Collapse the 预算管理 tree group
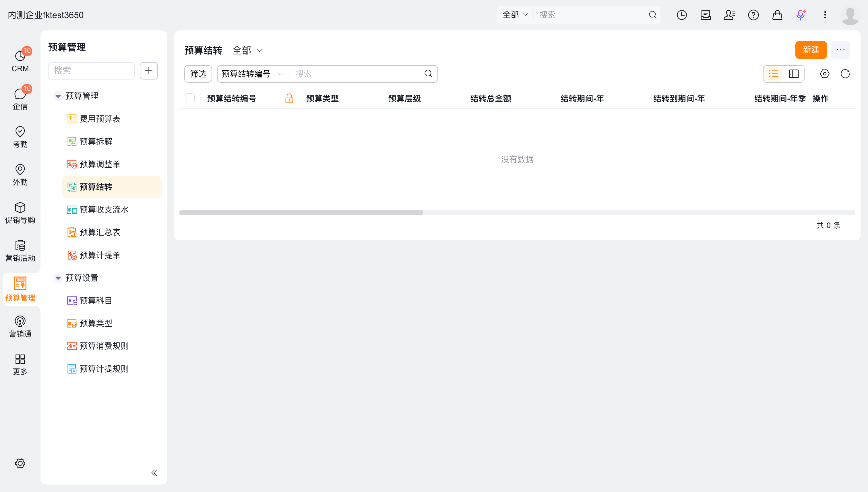Image resolution: width=868 pixels, height=492 pixels. click(x=58, y=96)
